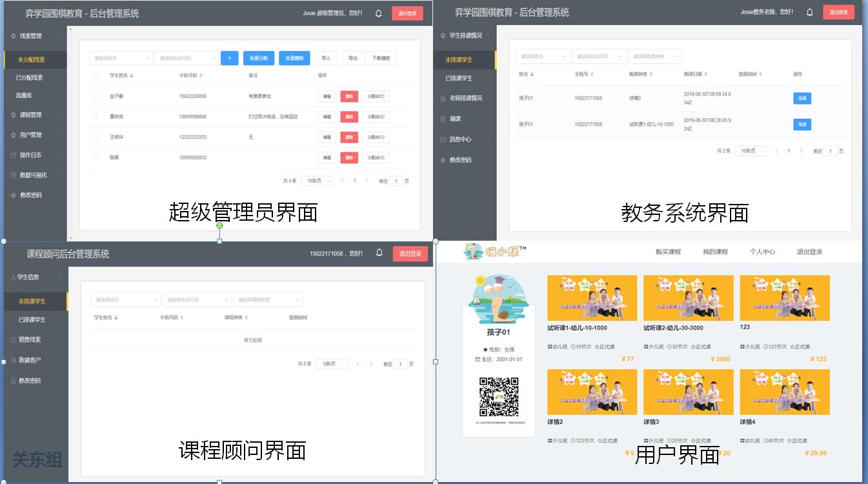Select 已分配线索 in the sidebar
This screenshot has height=484, width=868.
click(x=30, y=77)
